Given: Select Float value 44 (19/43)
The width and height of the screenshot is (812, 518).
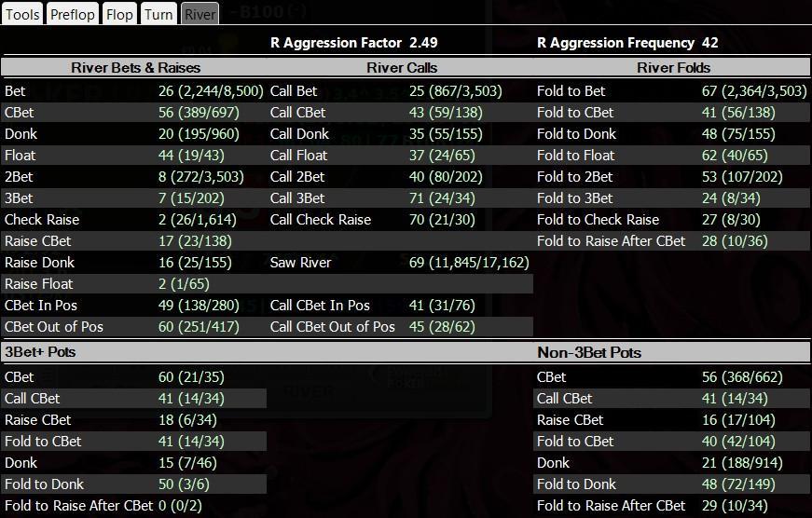Looking at the screenshot, I should (191, 156).
